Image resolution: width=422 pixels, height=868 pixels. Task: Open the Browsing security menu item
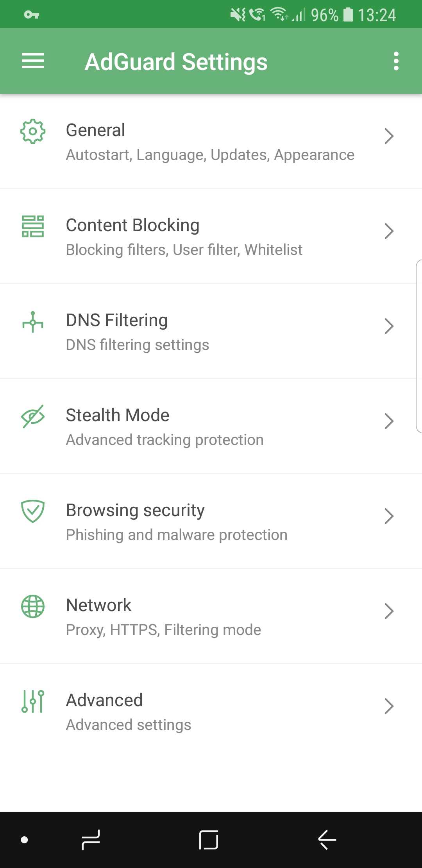(176, 521)
